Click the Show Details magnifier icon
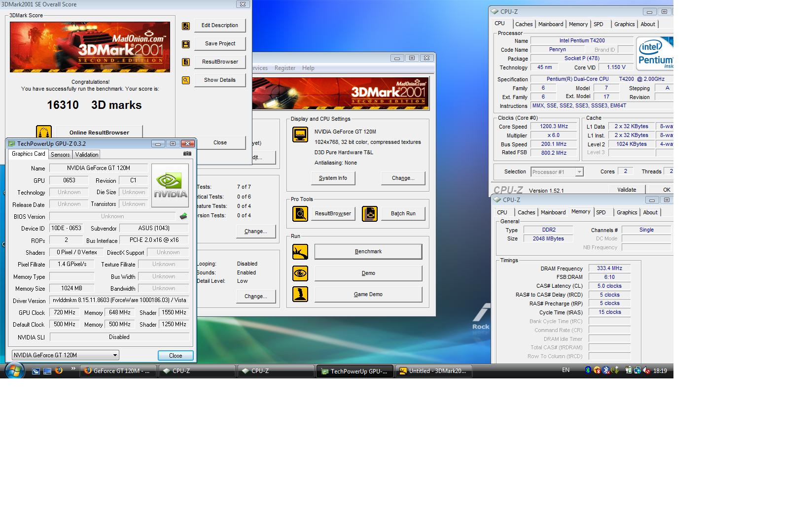This screenshot has width=812, height=507. point(186,80)
